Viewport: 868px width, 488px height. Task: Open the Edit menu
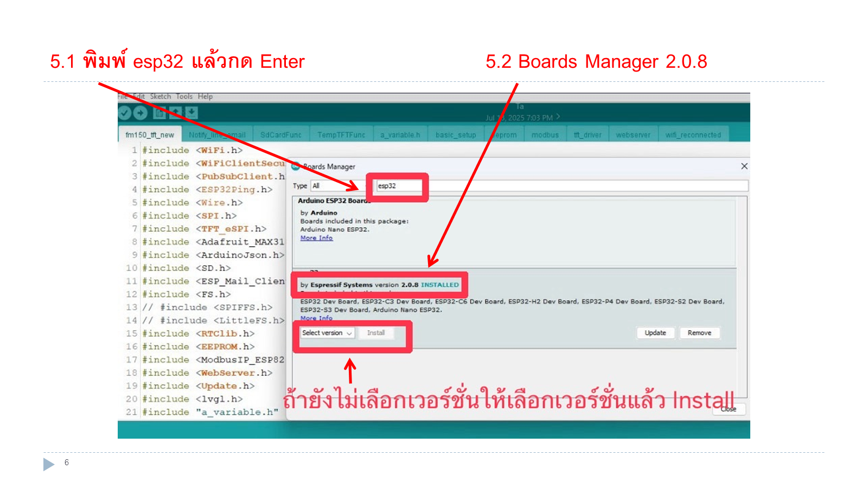pos(139,97)
